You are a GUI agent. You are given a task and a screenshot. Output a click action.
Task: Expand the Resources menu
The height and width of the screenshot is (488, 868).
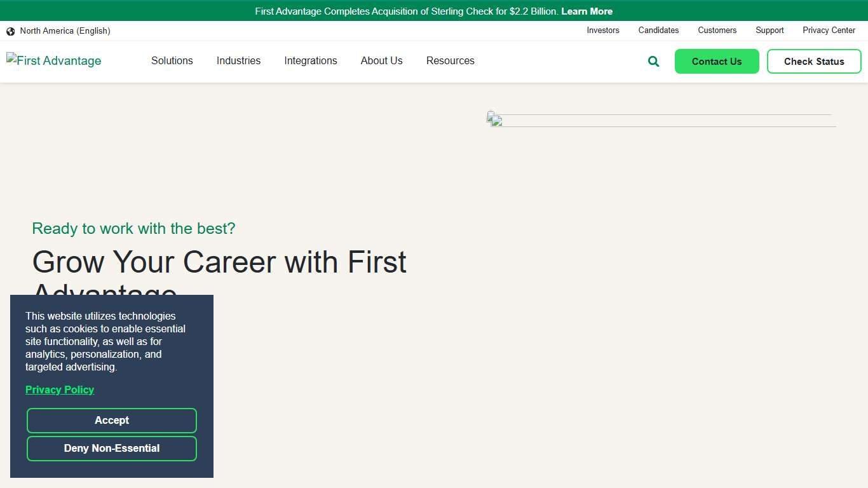[450, 61]
